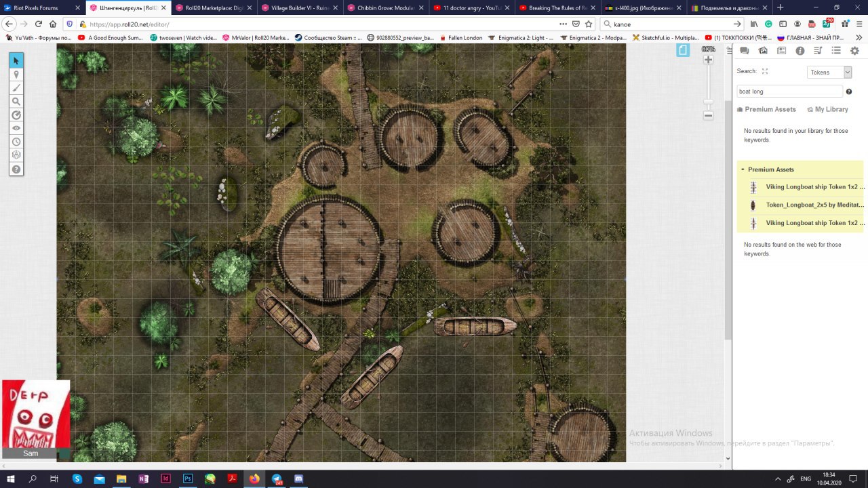
Task: Open Telegram from the taskbar
Action: point(277,479)
